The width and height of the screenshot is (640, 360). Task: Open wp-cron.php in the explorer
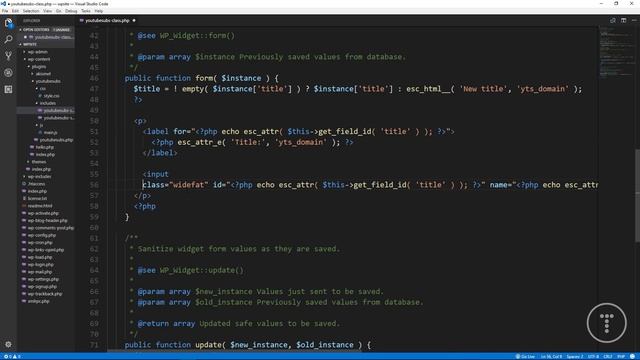tap(39, 243)
